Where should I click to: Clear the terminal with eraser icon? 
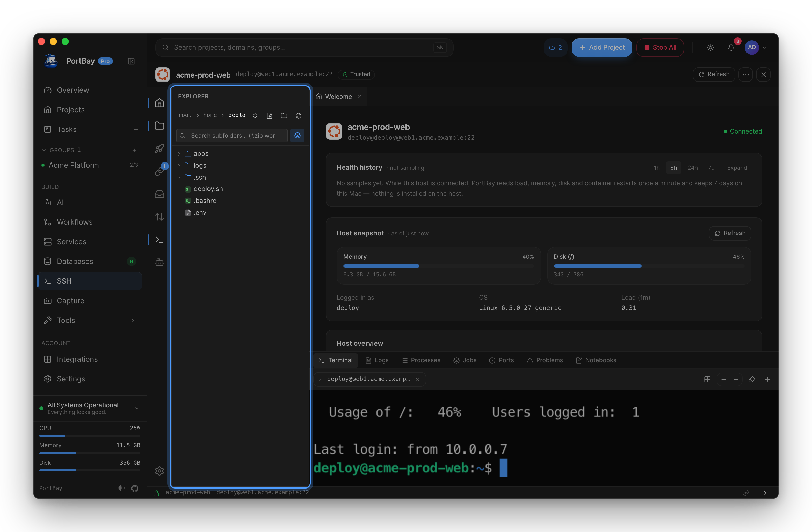click(752, 380)
